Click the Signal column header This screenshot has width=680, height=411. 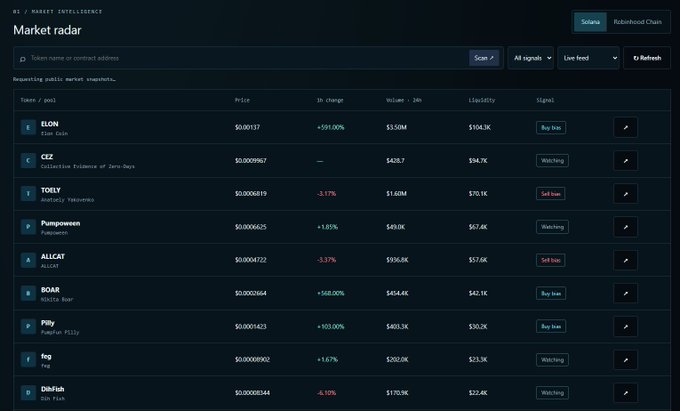545,100
